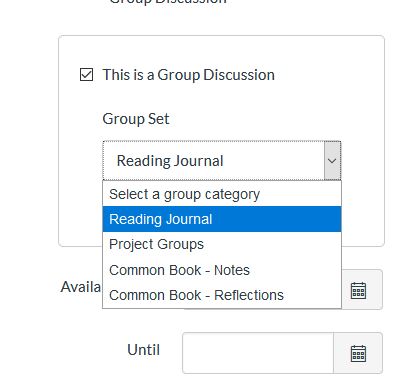
Task: Click the blank panel area right of the checkbox label
Action: click(328, 75)
